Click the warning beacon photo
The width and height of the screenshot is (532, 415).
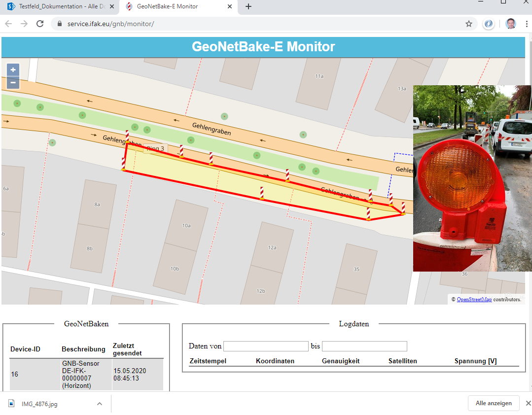(472, 178)
